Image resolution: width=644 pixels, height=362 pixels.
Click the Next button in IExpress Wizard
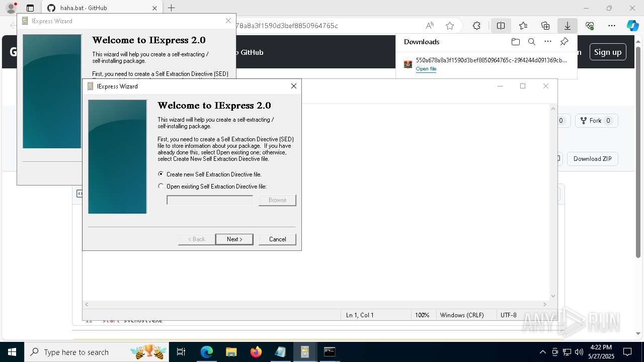(x=234, y=239)
